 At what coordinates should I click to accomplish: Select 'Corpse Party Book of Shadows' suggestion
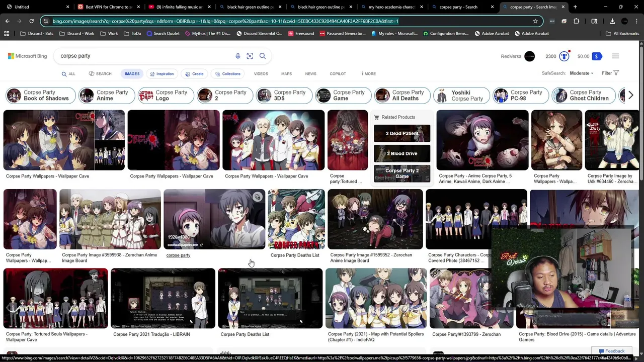coord(41,95)
